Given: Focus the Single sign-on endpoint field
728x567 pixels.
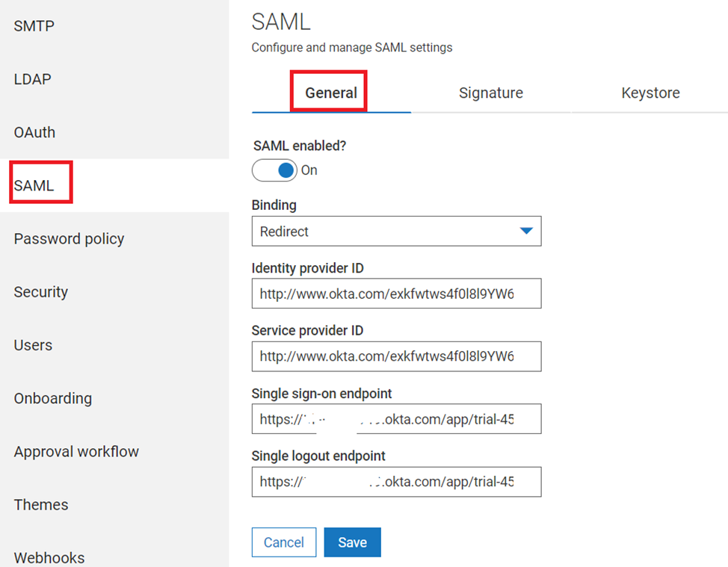Looking at the screenshot, I should coord(396,420).
